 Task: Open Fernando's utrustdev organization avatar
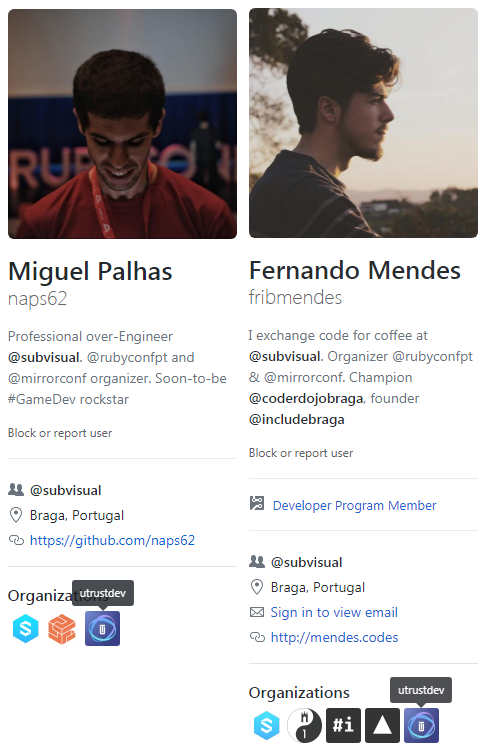click(x=422, y=725)
